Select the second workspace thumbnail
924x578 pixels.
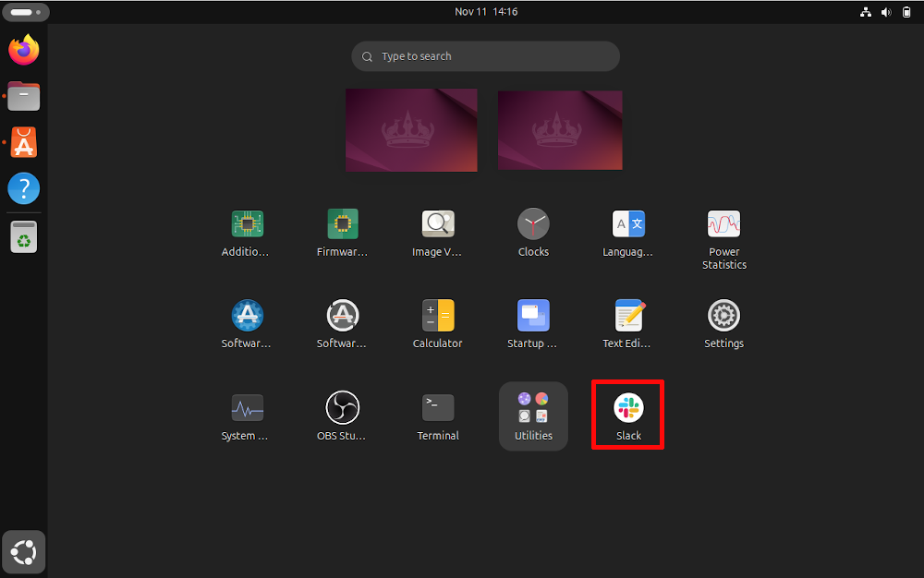560,129
